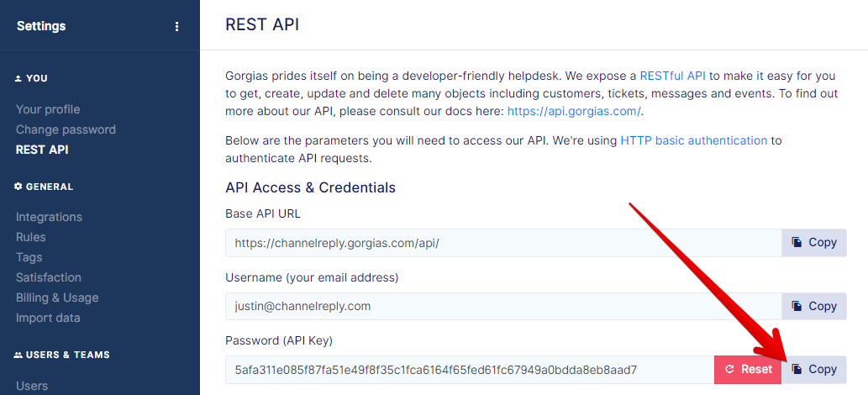The width and height of the screenshot is (868, 395).
Task: Open the RESTful API link
Action: pos(672,76)
